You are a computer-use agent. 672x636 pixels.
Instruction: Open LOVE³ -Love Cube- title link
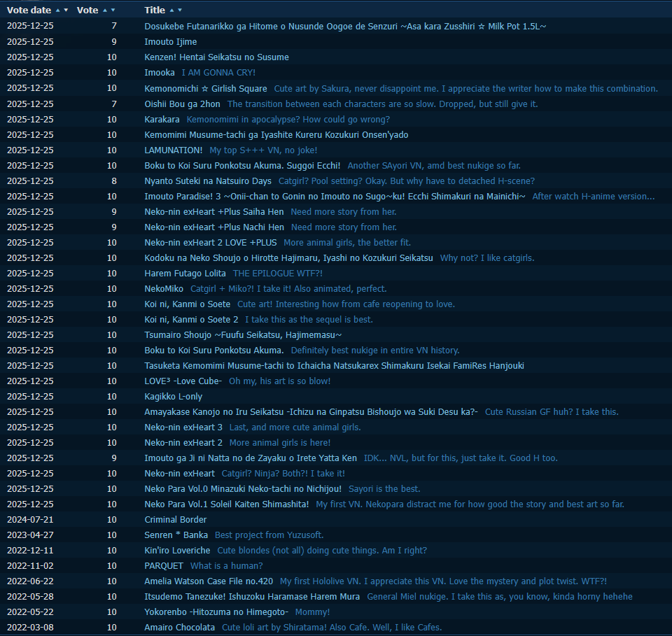point(183,381)
